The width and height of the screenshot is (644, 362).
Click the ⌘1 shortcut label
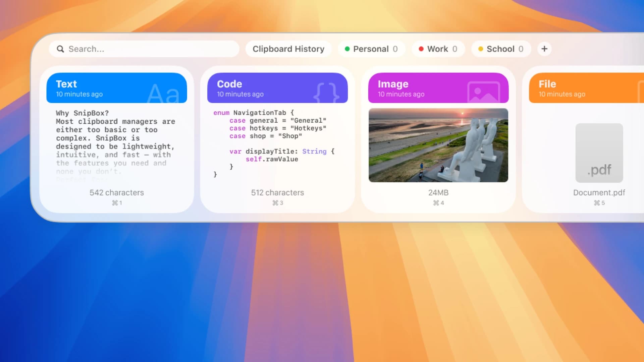point(117,203)
